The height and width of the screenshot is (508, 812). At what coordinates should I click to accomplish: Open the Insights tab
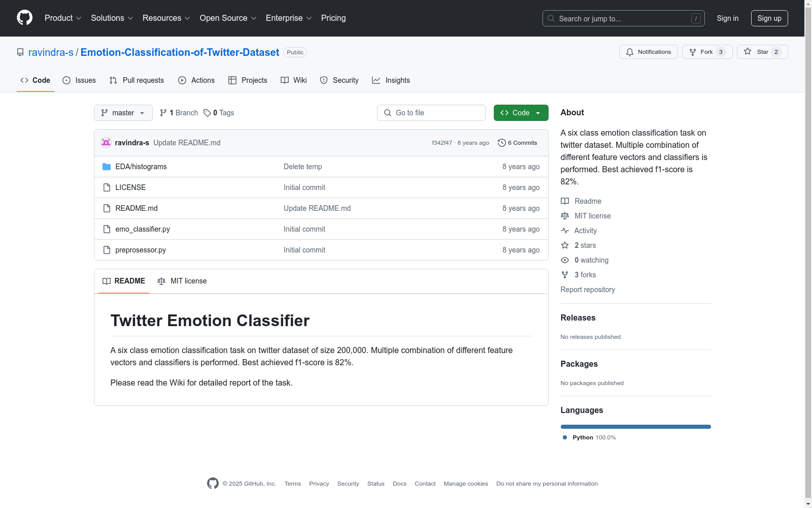coord(391,80)
